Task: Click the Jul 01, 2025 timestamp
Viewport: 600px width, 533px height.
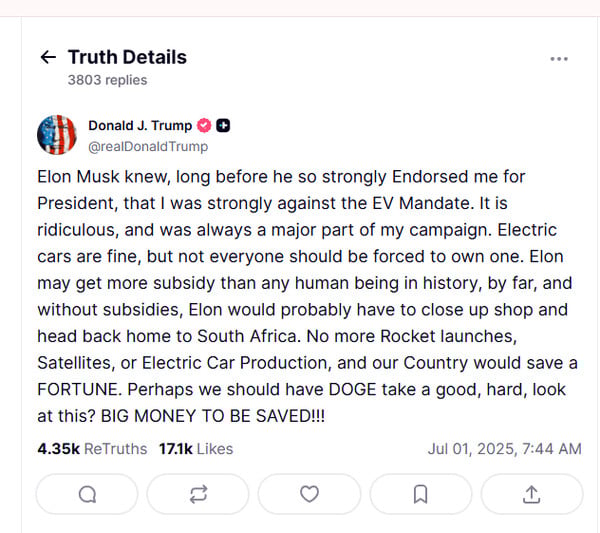Action: click(x=504, y=449)
